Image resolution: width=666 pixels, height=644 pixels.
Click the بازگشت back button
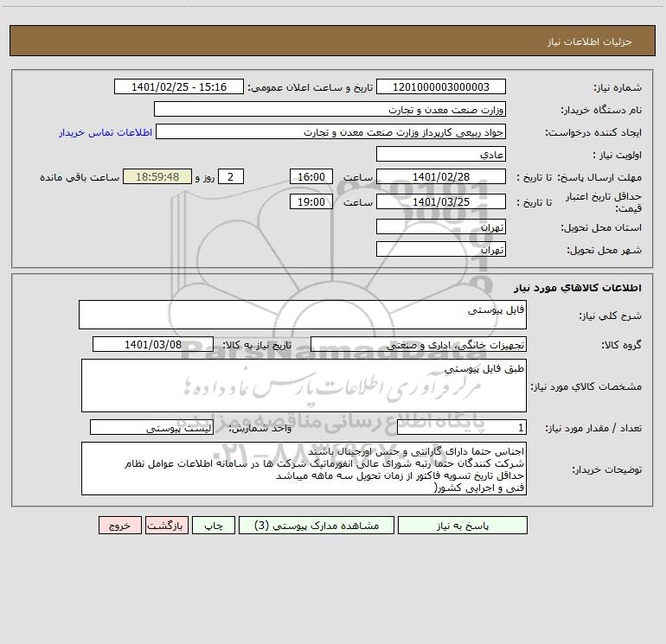tap(166, 525)
